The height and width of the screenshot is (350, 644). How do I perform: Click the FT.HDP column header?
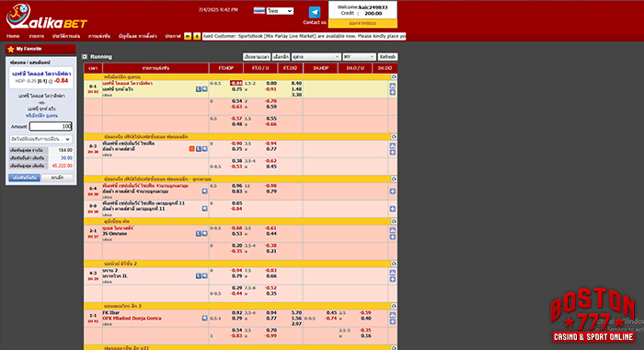click(x=226, y=68)
